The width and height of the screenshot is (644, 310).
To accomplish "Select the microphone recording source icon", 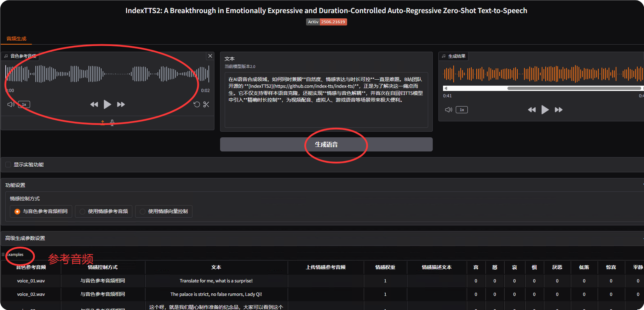I will click(112, 122).
